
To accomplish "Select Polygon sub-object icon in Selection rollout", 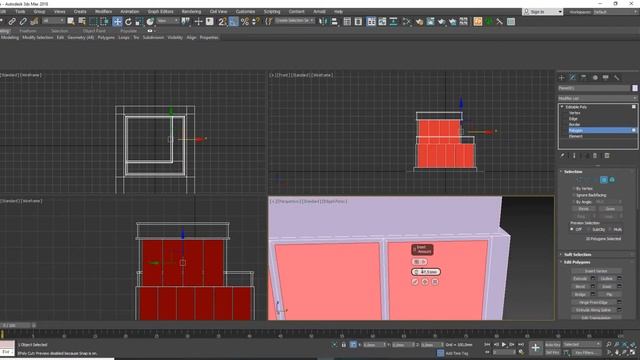I will [604, 180].
